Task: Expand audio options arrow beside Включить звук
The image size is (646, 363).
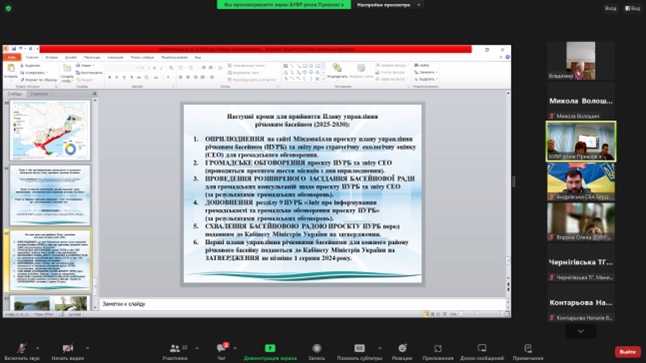Action: click(37, 348)
